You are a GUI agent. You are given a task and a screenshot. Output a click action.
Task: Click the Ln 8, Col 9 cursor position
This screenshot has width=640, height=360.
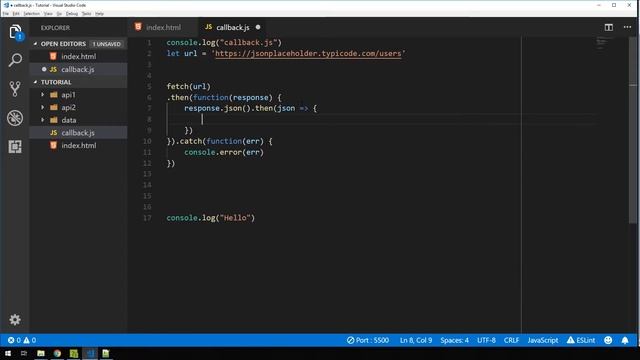416,340
